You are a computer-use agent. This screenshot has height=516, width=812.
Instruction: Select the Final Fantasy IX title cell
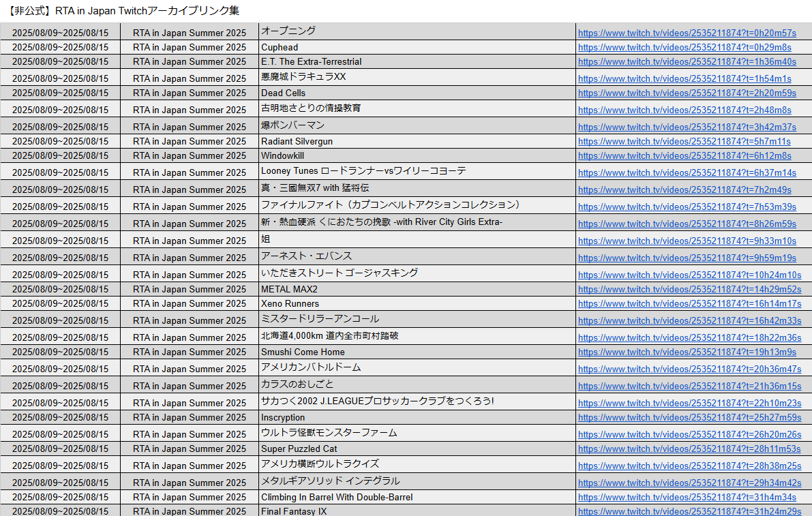tap(417, 511)
